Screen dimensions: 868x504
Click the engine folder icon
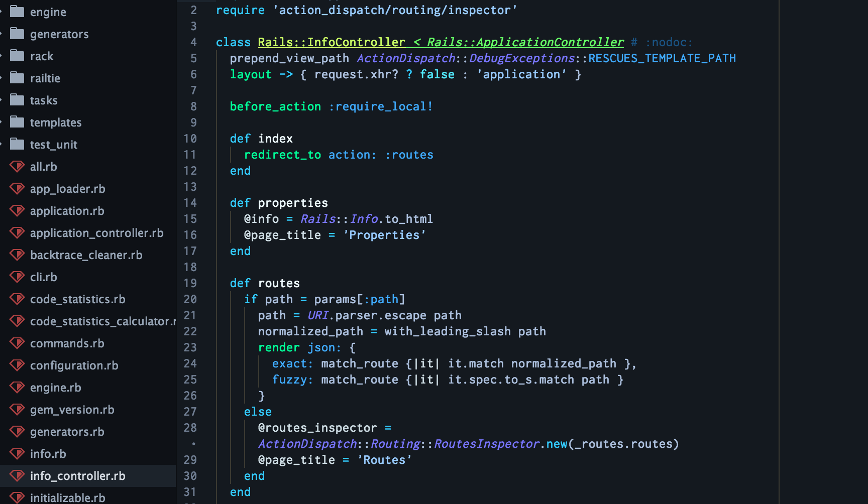pyautogui.click(x=17, y=12)
